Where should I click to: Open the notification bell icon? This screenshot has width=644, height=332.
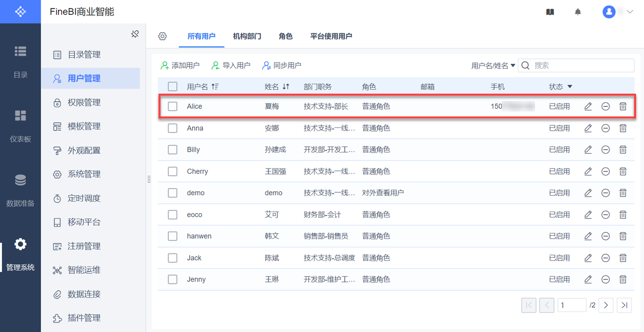pos(578,12)
